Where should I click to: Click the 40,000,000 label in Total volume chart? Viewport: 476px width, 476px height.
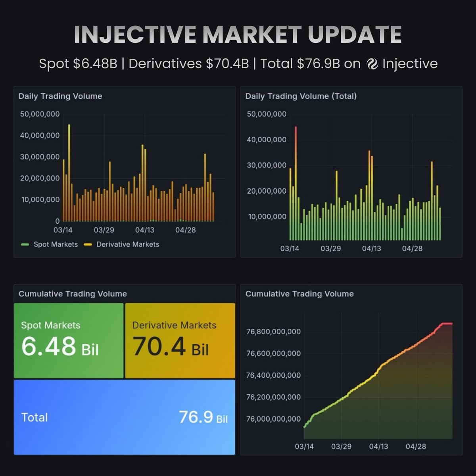tap(267, 140)
